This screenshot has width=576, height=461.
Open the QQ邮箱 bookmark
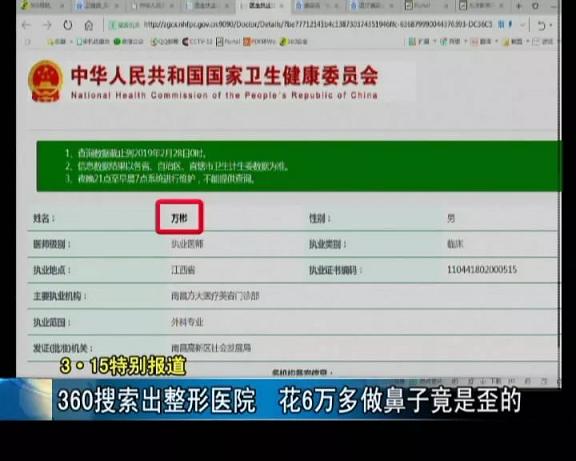(x=164, y=42)
